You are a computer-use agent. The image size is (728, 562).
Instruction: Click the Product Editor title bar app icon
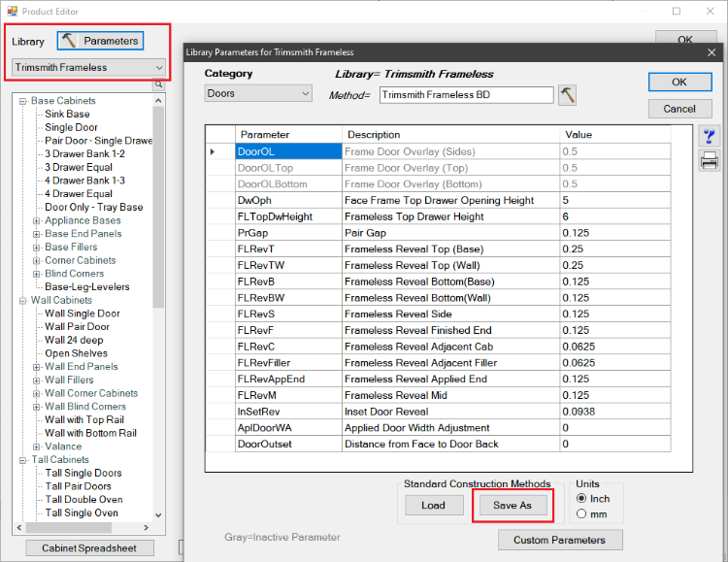tap(12, 11)
